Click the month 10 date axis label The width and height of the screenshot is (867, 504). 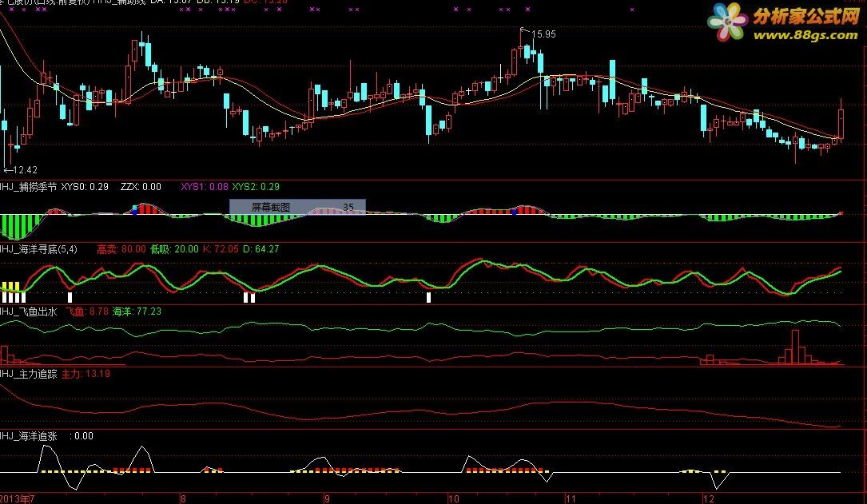click(x=453, y=499)
